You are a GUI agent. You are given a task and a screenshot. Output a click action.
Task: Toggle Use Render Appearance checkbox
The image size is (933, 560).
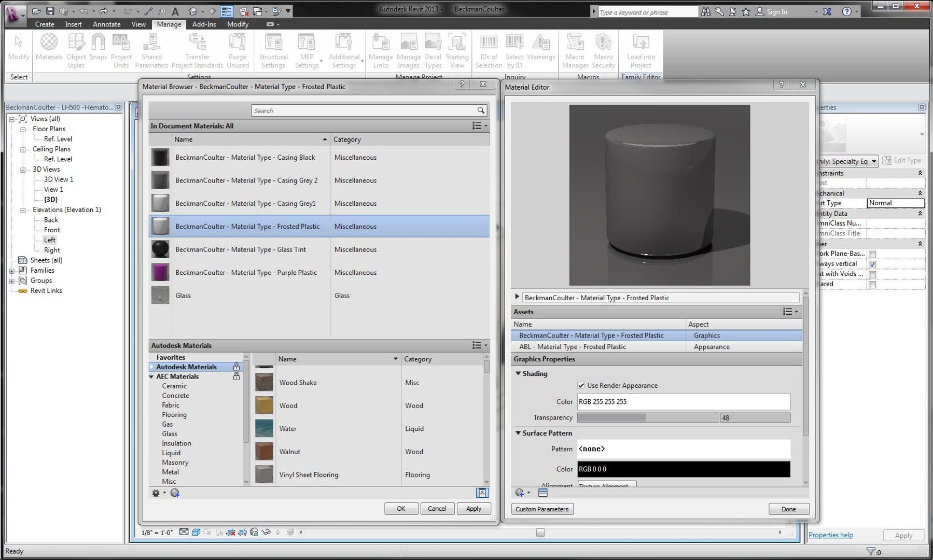[581, 385]
